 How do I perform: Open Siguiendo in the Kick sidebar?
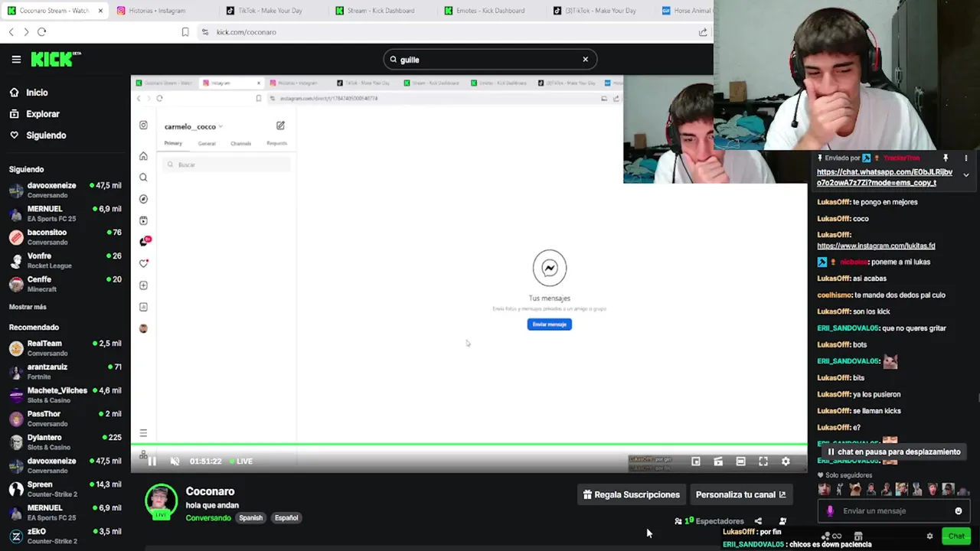[x=46, y=135]
